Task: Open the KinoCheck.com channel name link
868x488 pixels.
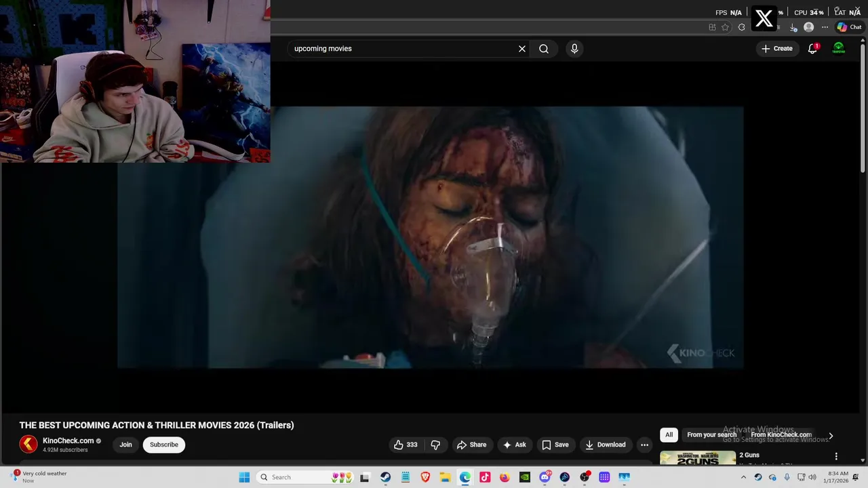Action: (x=68, y=441)
